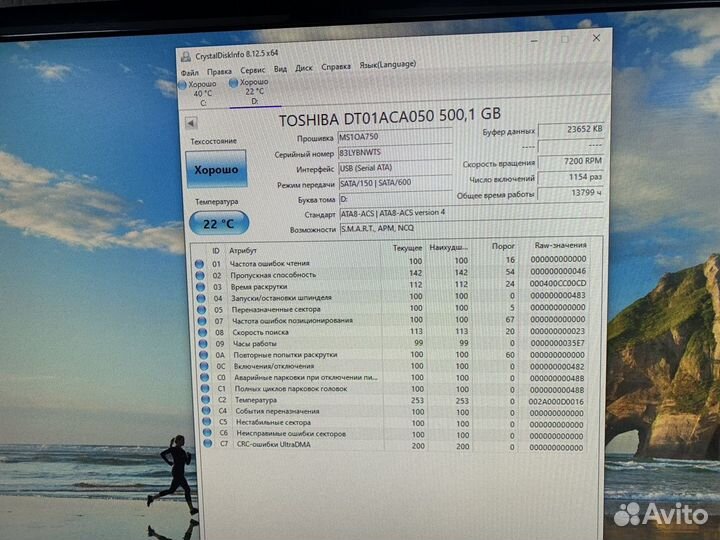This screenshot has width=720, height=540.
Task: Click the TOSHIBA DT01ACA050 500,1 GB title
Action: tap(389, 117)
